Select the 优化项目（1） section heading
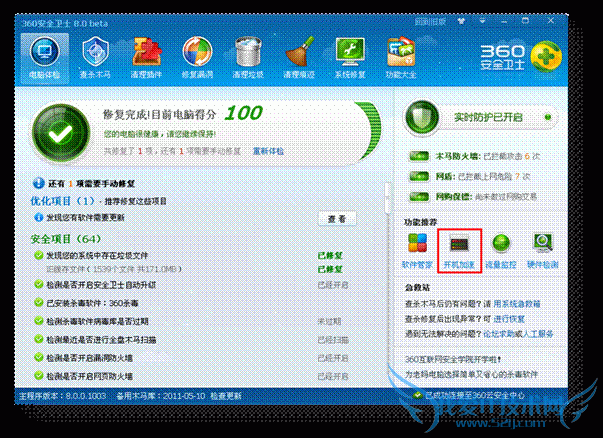 point(63,201)
